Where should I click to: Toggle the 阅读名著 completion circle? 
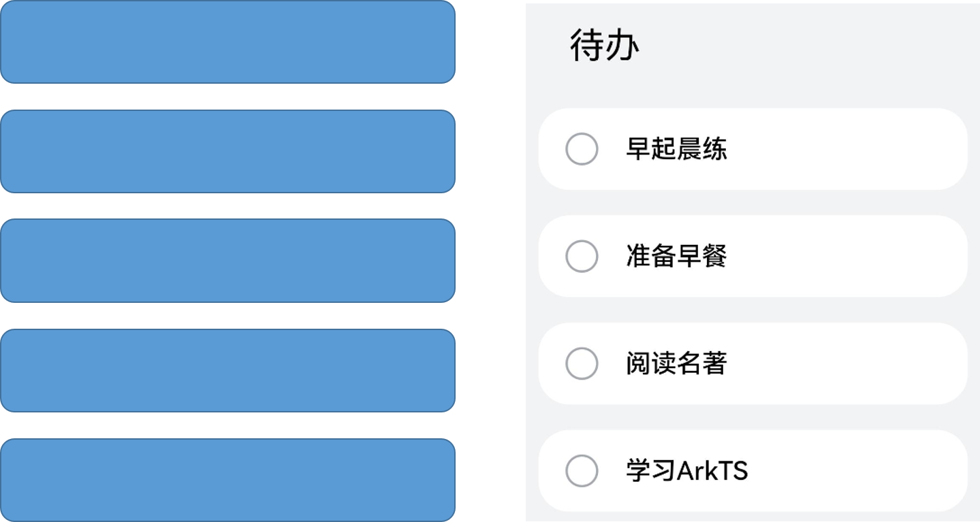click(x=581, y=363)
